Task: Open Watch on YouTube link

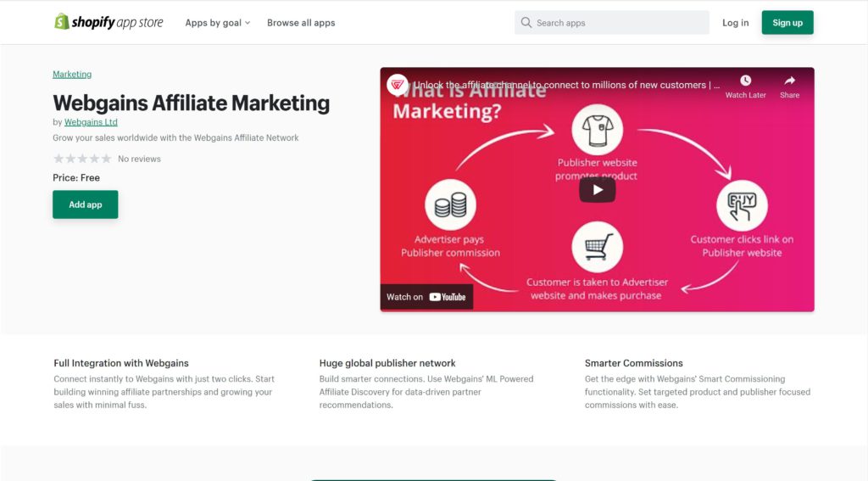Action: (426, 297)
